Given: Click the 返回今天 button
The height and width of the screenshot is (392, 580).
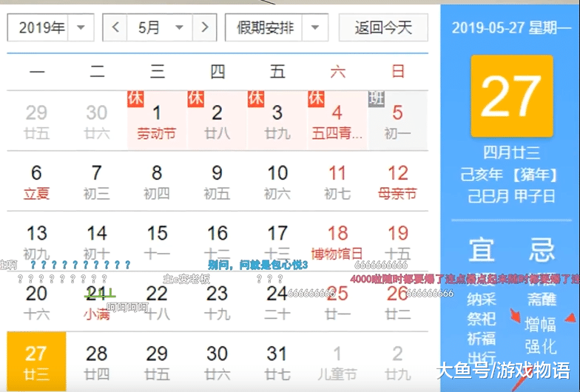Looking at the screenshot, I should 383,27.
